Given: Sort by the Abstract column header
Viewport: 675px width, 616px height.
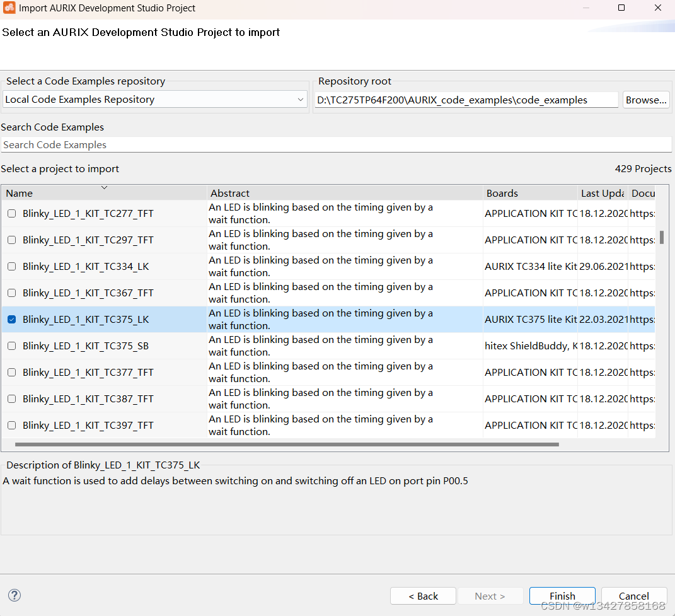Looking at the screenshot, I should tap(345, 193).
